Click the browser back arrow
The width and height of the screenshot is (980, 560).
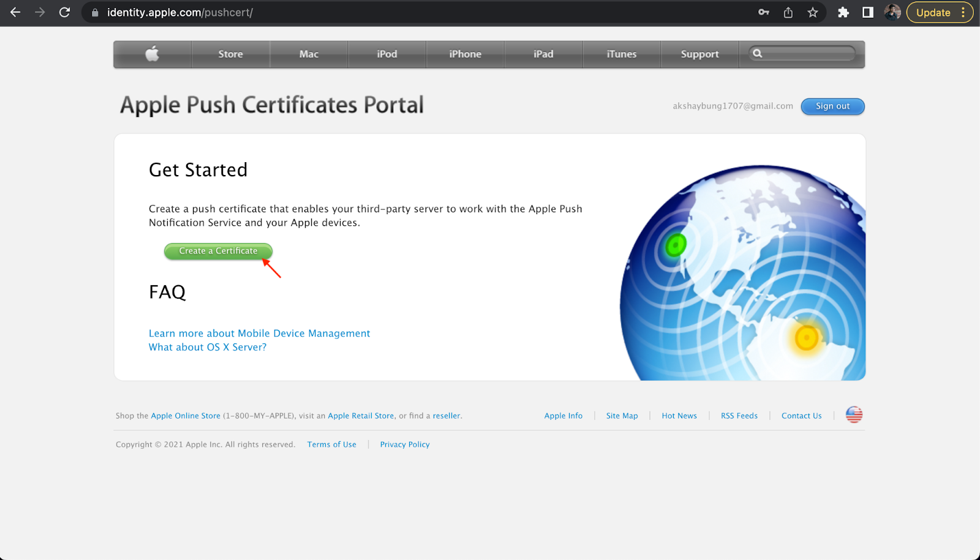[x=15, y=12]
